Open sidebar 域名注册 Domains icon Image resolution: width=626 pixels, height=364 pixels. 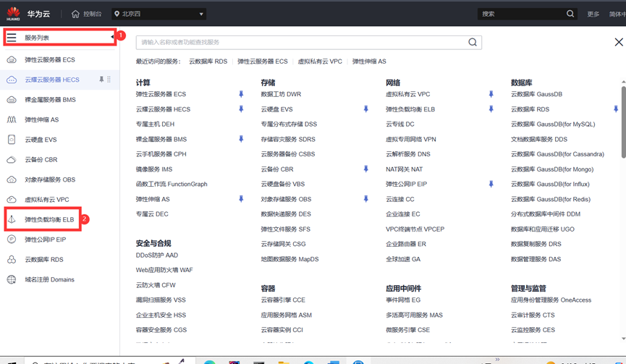[12, 279]
